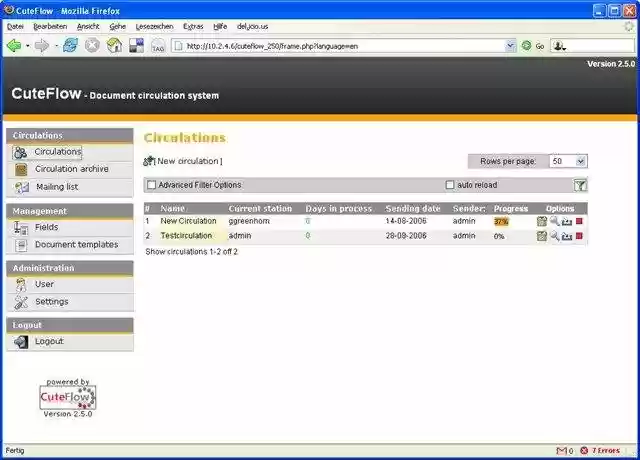Log out via the Logout text
Image resolution: width=640 pixels, height=460 pixels.
point(49,341)
